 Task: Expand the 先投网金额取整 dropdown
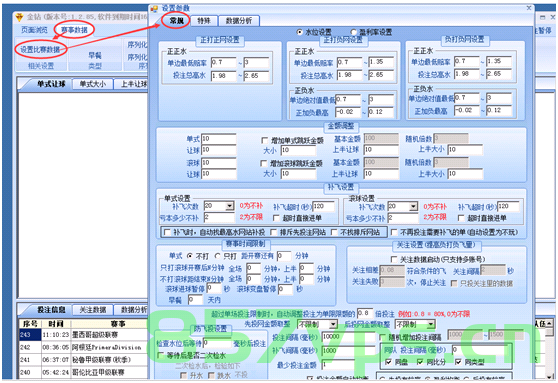333,324
